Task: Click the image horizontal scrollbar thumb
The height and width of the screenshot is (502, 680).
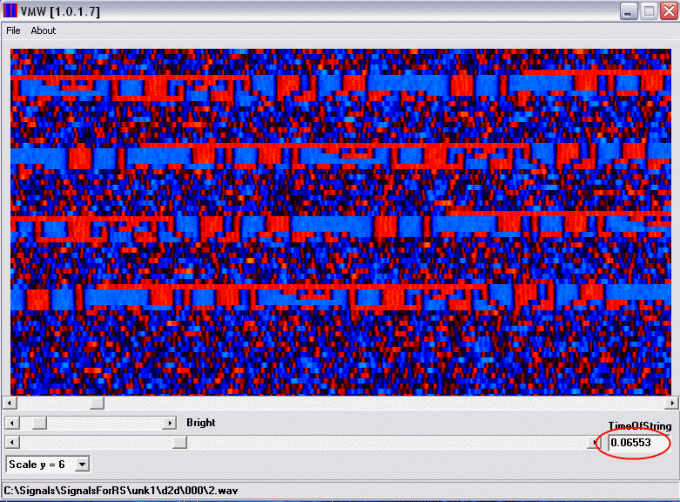Action: coord(97,403)
